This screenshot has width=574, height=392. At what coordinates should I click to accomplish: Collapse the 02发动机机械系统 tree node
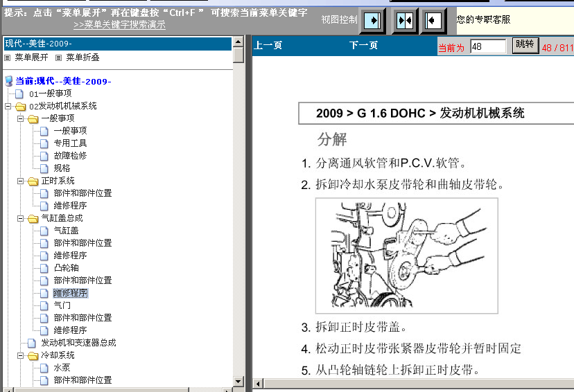point(8,107)
